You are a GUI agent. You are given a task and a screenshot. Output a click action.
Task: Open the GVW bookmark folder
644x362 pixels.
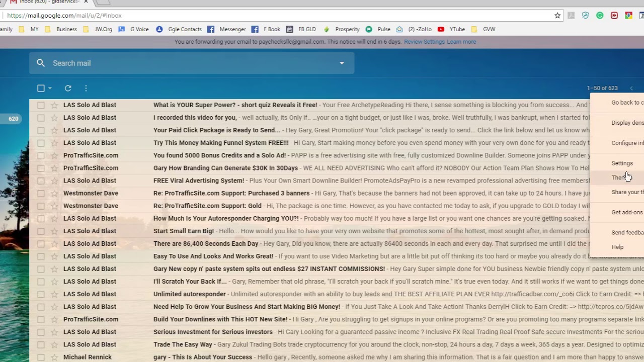coord(483,29)
